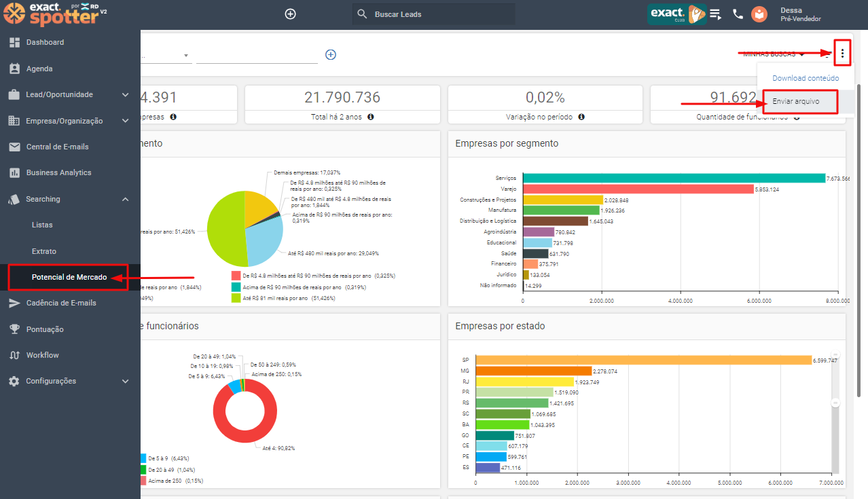Image resolution: width=868 pixels, height=499 pixels.
Task: Click the blue add filter plus icon
Action: tap(331, 54)
